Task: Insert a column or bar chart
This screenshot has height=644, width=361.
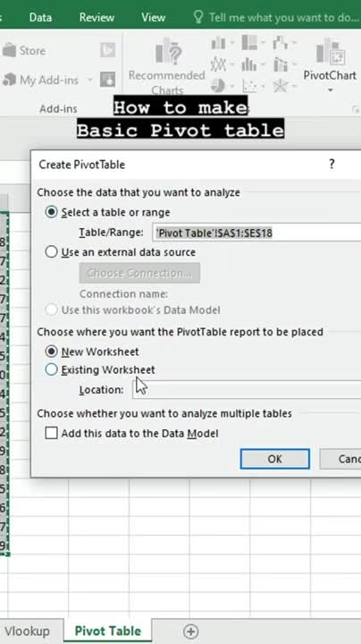Action: [219, 43]
